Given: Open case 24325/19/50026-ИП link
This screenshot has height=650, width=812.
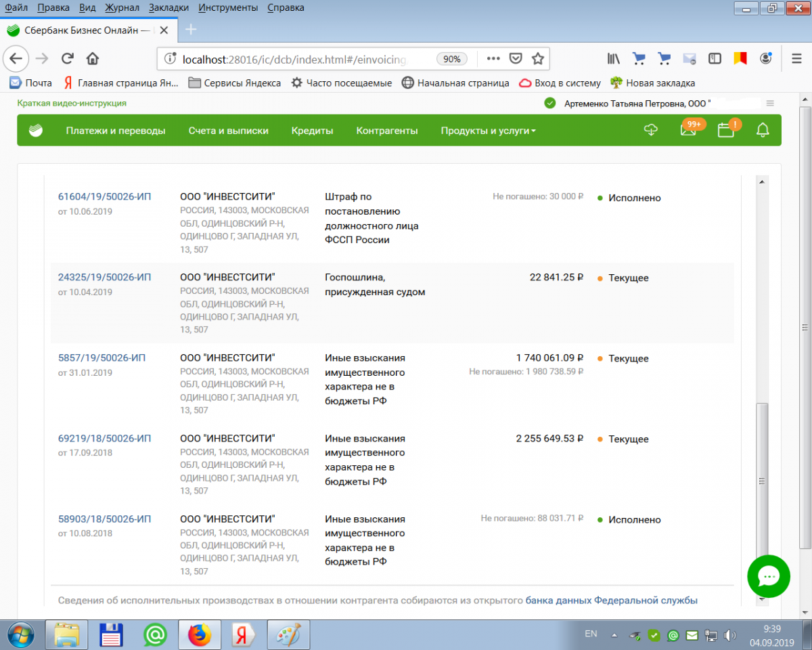Looking at the screenshot, I should 105,278.
